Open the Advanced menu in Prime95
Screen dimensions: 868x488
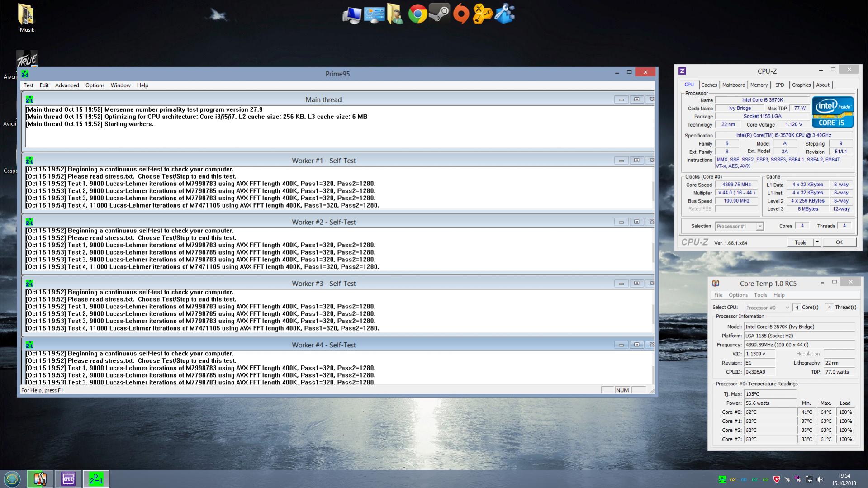[67, 85]
